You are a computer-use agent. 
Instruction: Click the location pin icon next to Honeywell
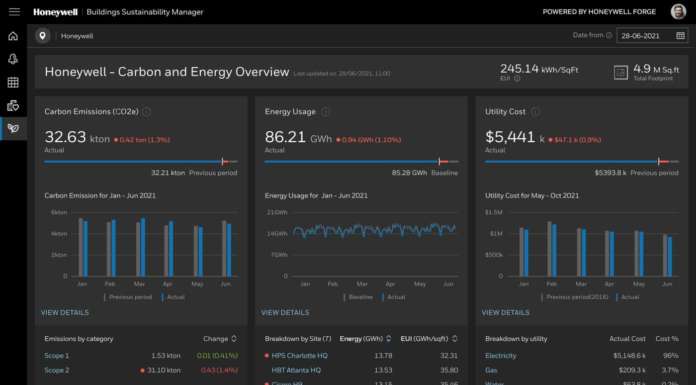43,36
